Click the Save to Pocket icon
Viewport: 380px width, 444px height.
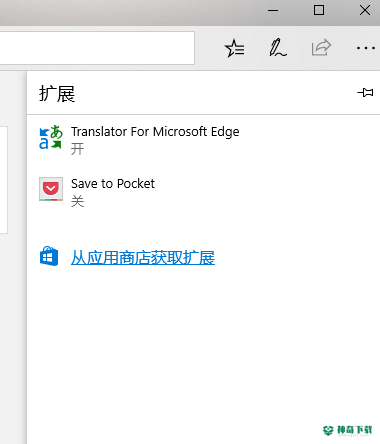[51, 189]
